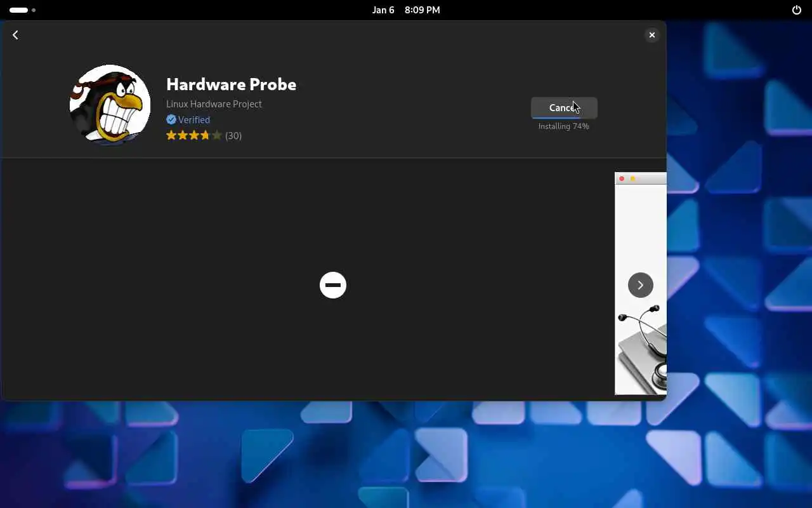
Task: Click the Linux Hardware Project developer name
Action: tap(214, 104)
